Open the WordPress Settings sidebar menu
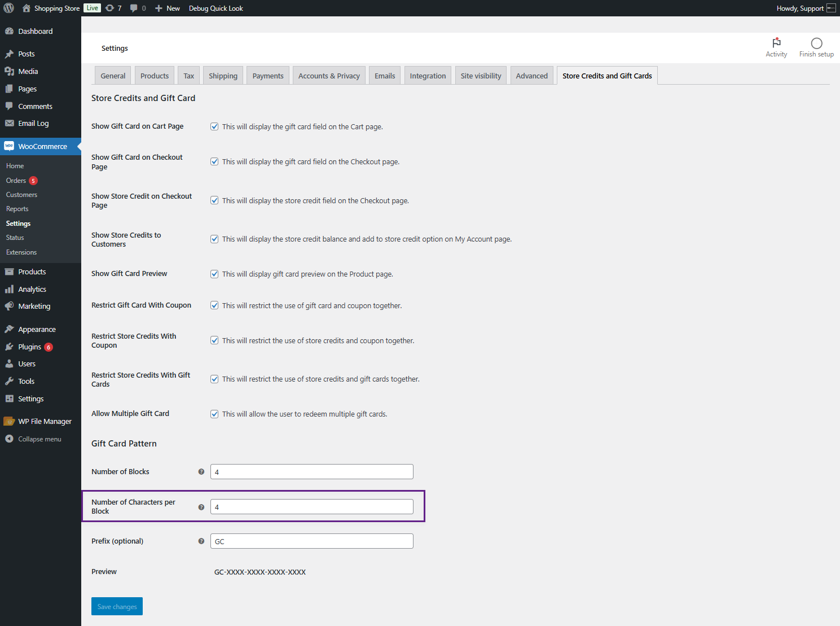 [41, 399]
